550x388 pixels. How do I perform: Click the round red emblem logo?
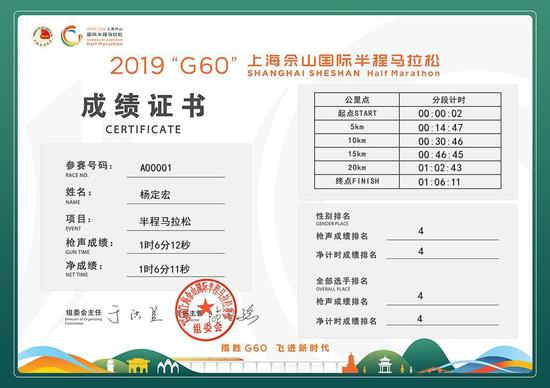[42, 36]
